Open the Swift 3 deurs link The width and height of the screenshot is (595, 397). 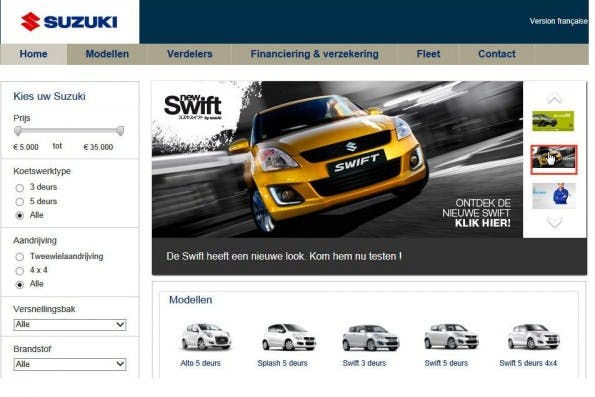click(x=364, y=363)
